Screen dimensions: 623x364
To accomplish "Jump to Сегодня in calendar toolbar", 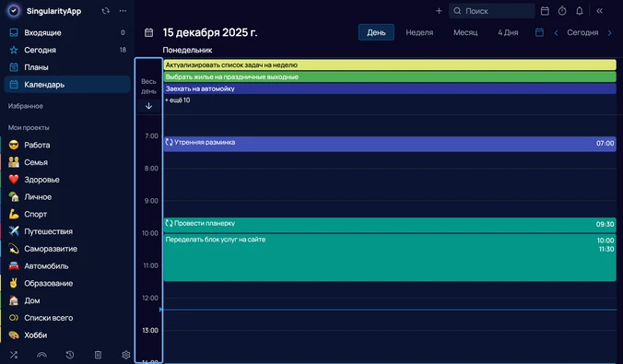I will [x=582, y=32].
